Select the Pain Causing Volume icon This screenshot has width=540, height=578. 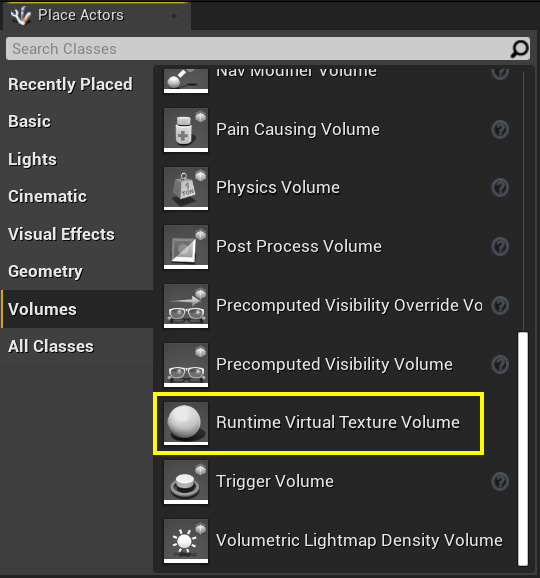click(x=186, y=129)
